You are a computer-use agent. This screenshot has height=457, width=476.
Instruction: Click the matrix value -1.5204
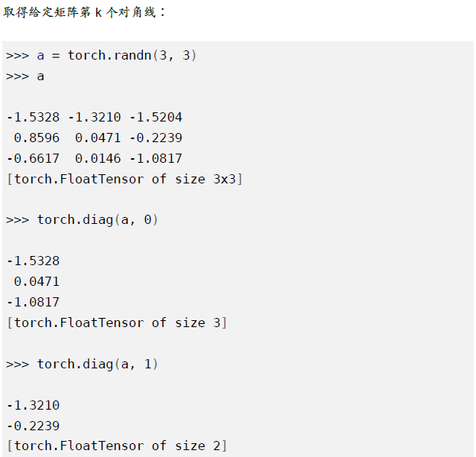click(156, 117)
